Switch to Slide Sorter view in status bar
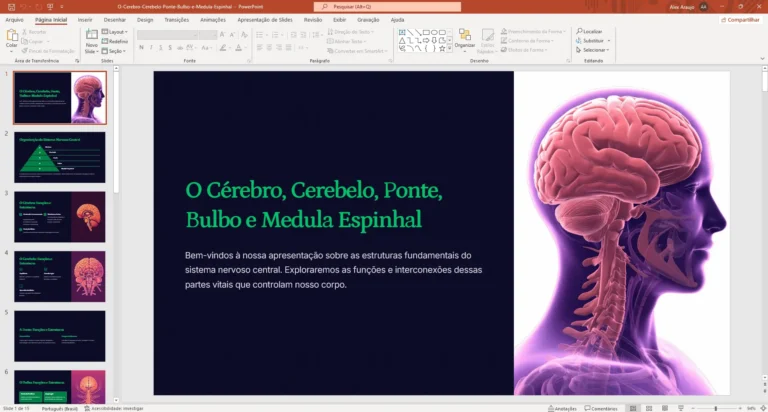The width and height of the screenshot is (768, 412). pyautogui.click(x=649, y=408)
